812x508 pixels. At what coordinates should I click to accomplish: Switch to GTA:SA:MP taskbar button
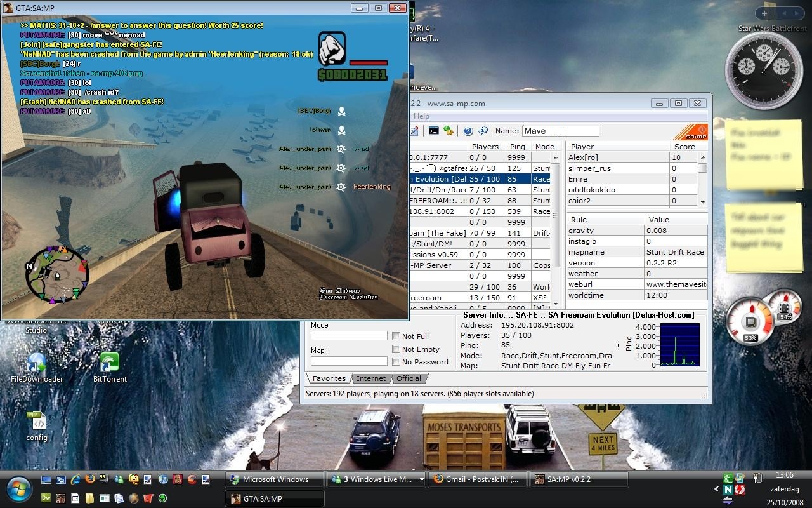tap(275, 498)
